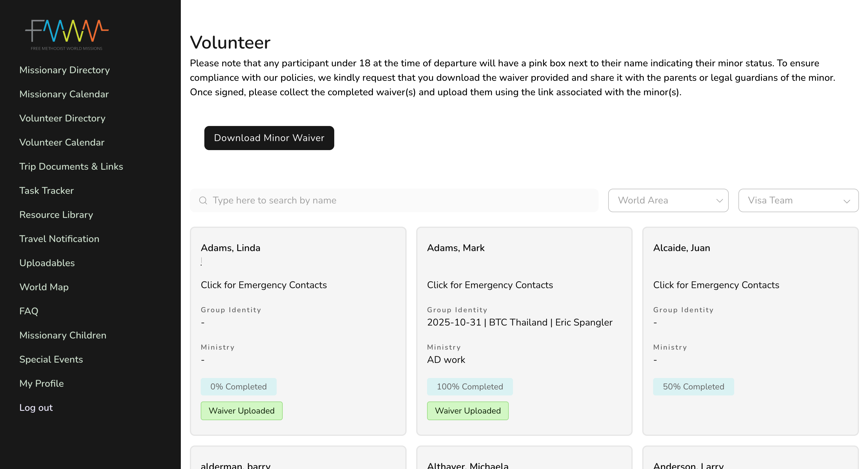Click Download Minor Waiver button

tap(269, 138)
